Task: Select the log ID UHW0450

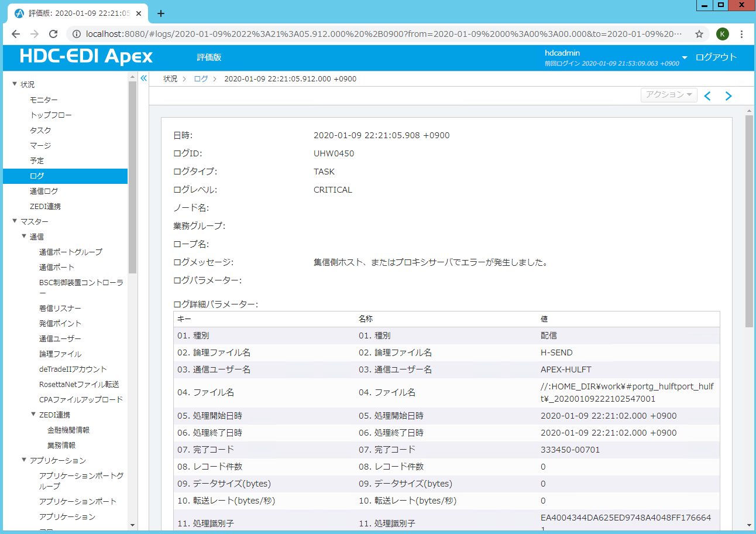Action: [x=334, y=153]
